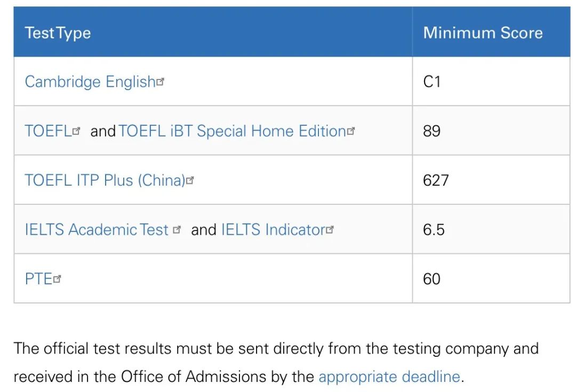Open the IELTS Indicator link
The width and height of the screenshot is (576, 392).
coord(273,230)
